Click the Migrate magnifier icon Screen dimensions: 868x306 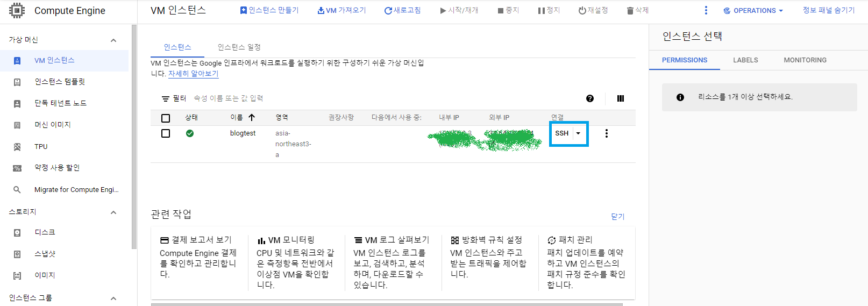(17, 190)
